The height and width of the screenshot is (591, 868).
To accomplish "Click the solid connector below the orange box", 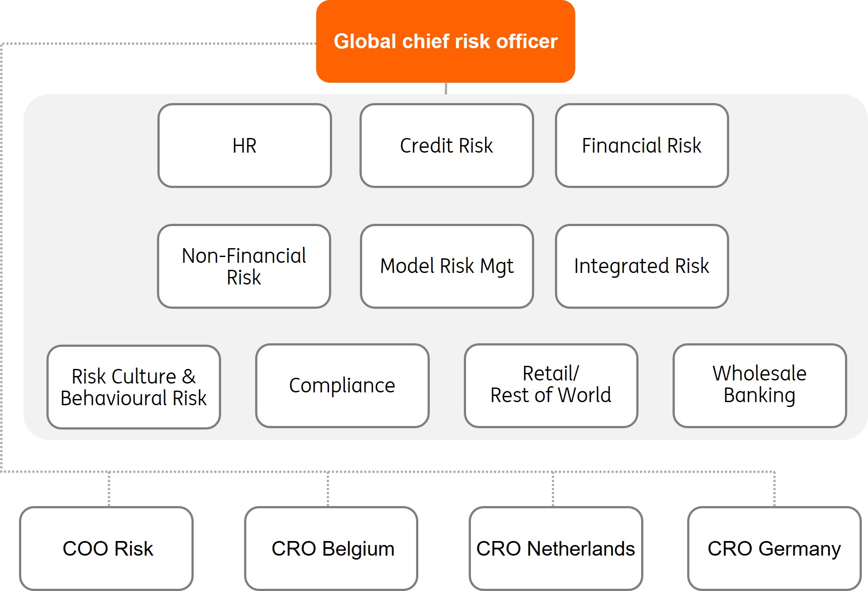I will 446,88.
